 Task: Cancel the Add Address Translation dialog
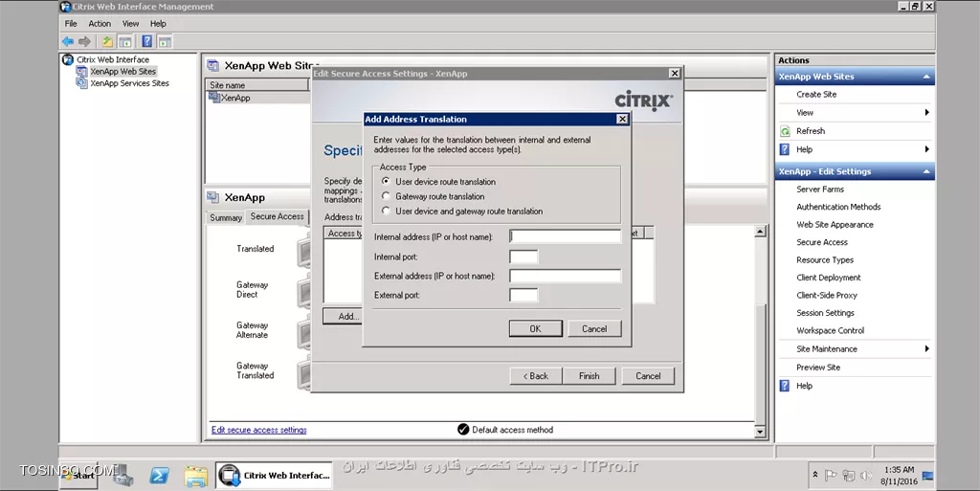pos(594,328)
